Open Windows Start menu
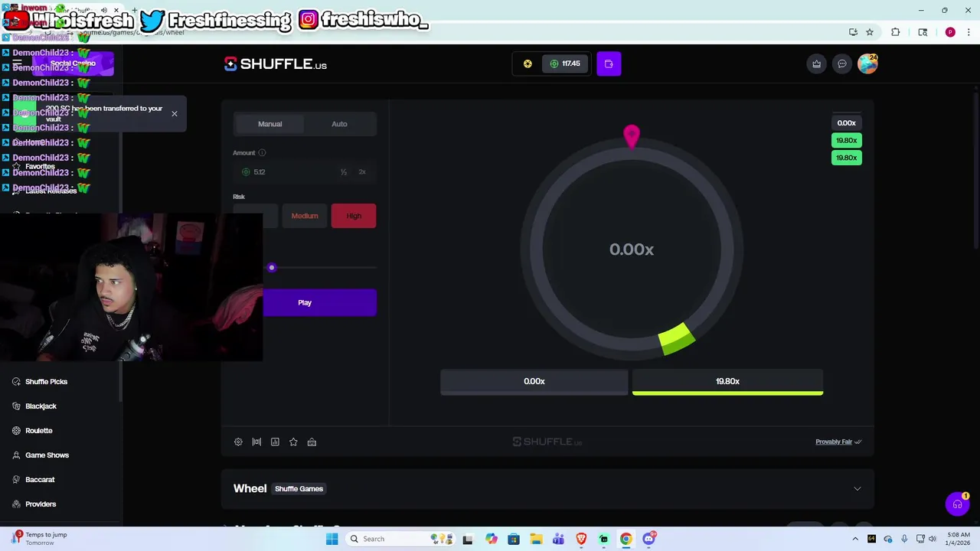The height and width of the screenshot is (551, 980). (332, 539)
